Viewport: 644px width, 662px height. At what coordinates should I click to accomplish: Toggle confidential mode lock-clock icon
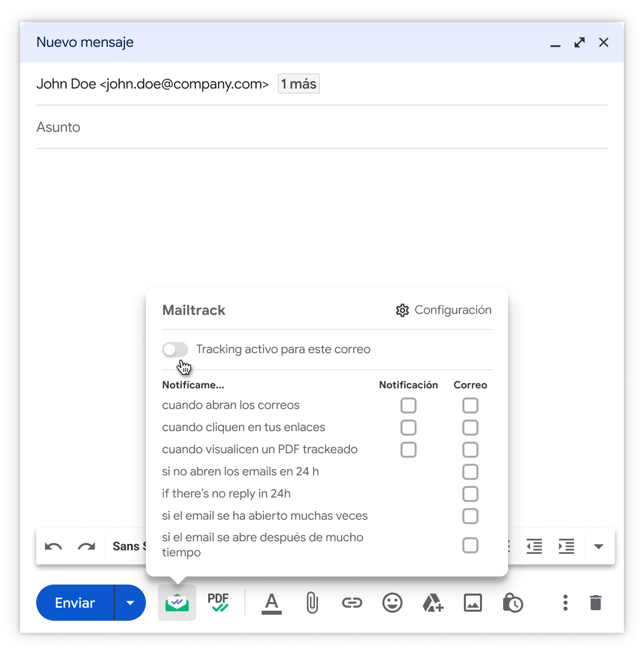pyautogui.click(x=513, y=603)
